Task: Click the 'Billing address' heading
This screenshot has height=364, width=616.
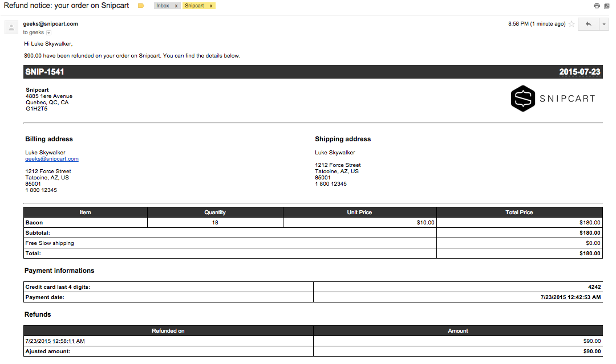Action: (x=49, y=139)
